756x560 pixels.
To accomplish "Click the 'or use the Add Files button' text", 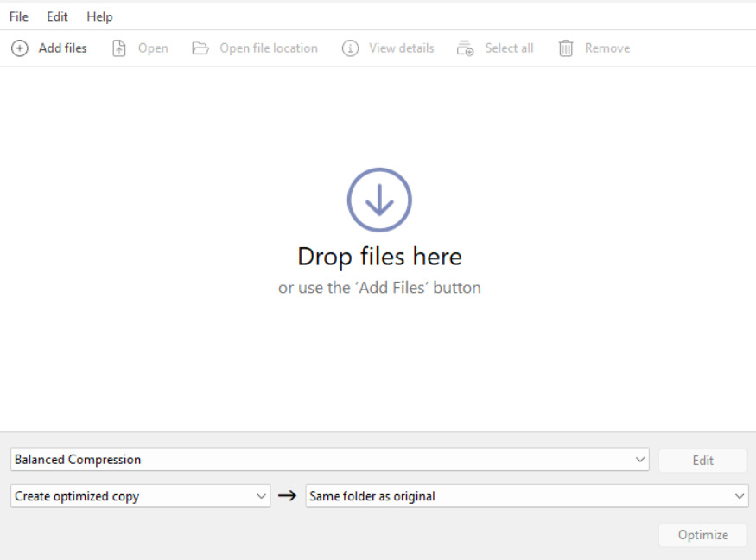I will click(x=379, y=288).
